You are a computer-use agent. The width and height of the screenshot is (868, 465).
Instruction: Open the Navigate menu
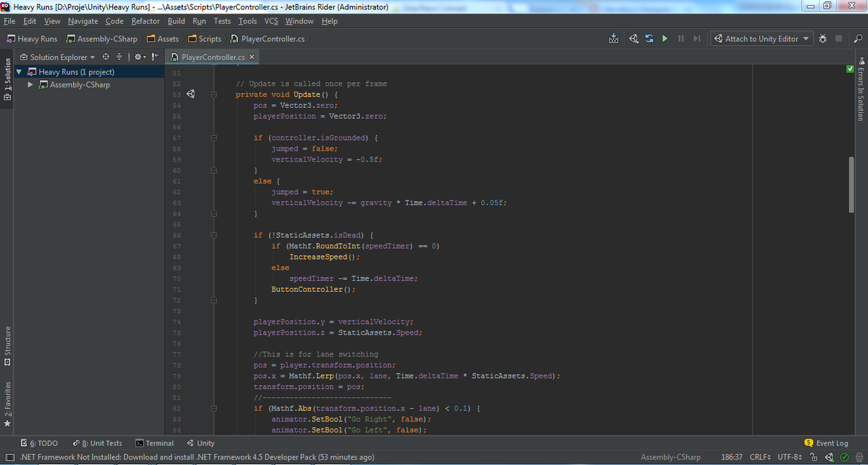83,21
